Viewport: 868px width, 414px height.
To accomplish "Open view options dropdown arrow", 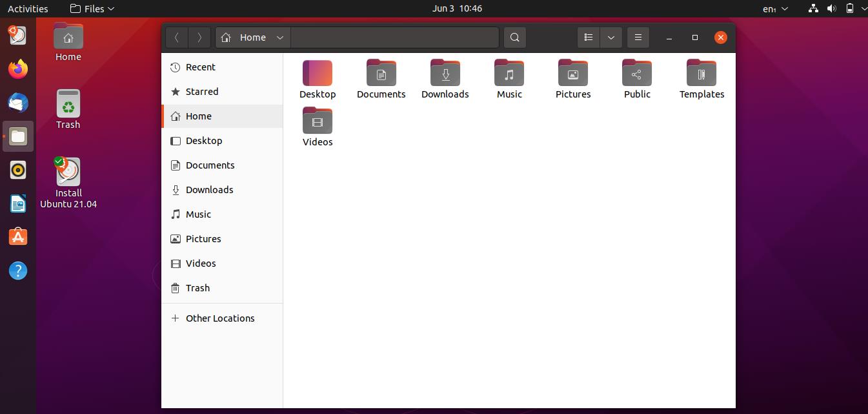I will [611, 37].
